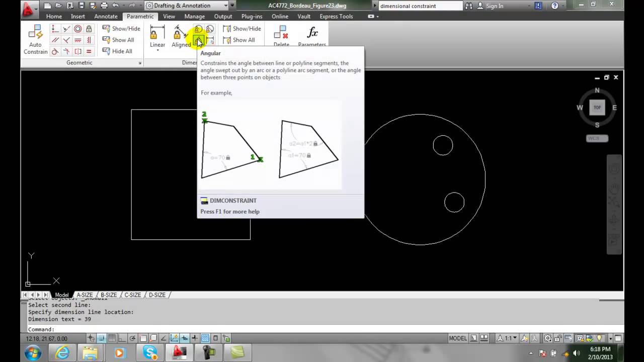Toggle Ortho Mode in status bar
Image resolution: width=644 pixels, height=362 pixels.
122,338
